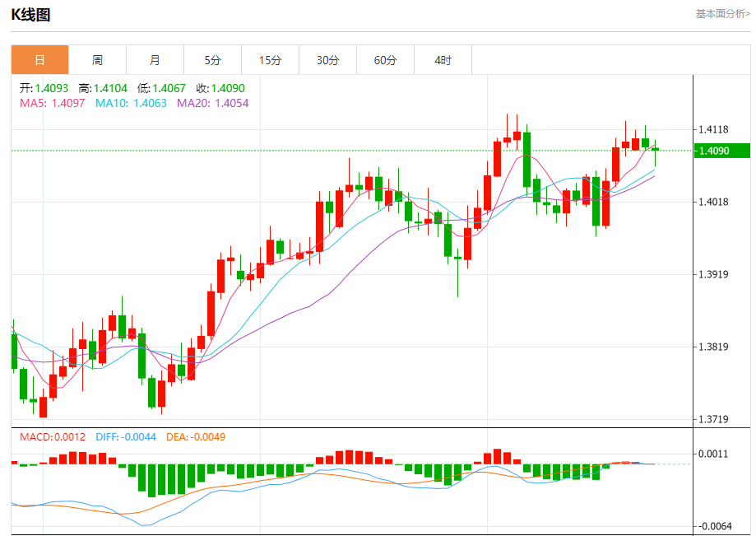Open the 月 monthly chart tab
This screenshot has height=536, width=756.
coord(155,60)
